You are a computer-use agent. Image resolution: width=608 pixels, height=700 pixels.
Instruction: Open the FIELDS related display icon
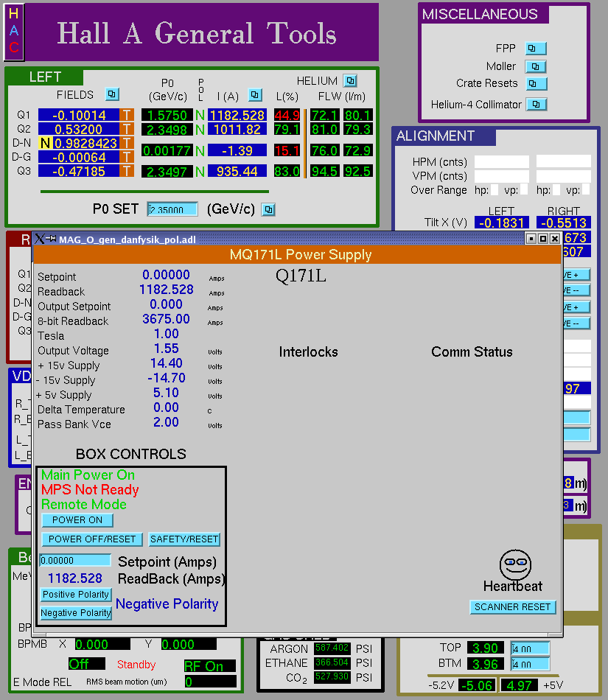point(112,94)
